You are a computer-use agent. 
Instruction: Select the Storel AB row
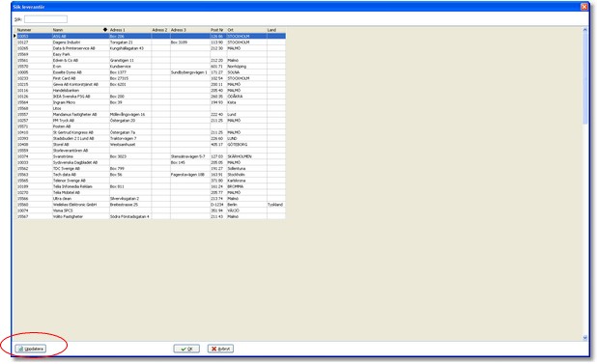click(x=151, y=145)
